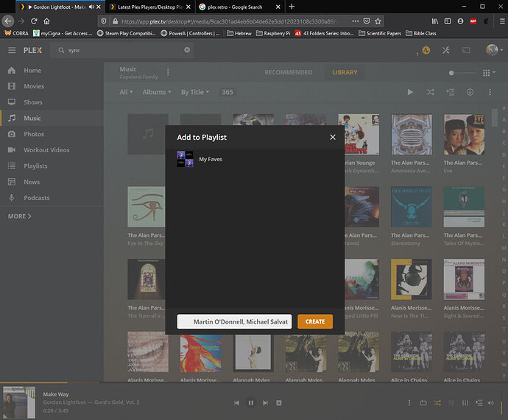Open a new Firefox tab
The width and height of the screenshot is (508, 420).
(x=292, y=7)
